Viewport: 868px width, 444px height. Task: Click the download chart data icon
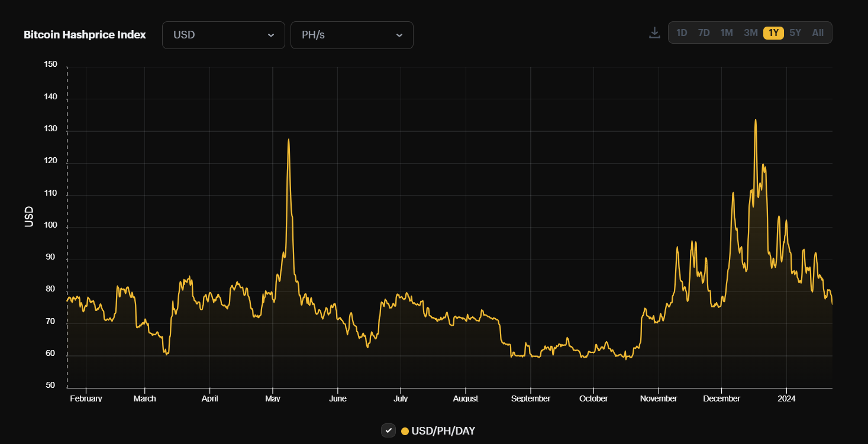coord(654,33)
